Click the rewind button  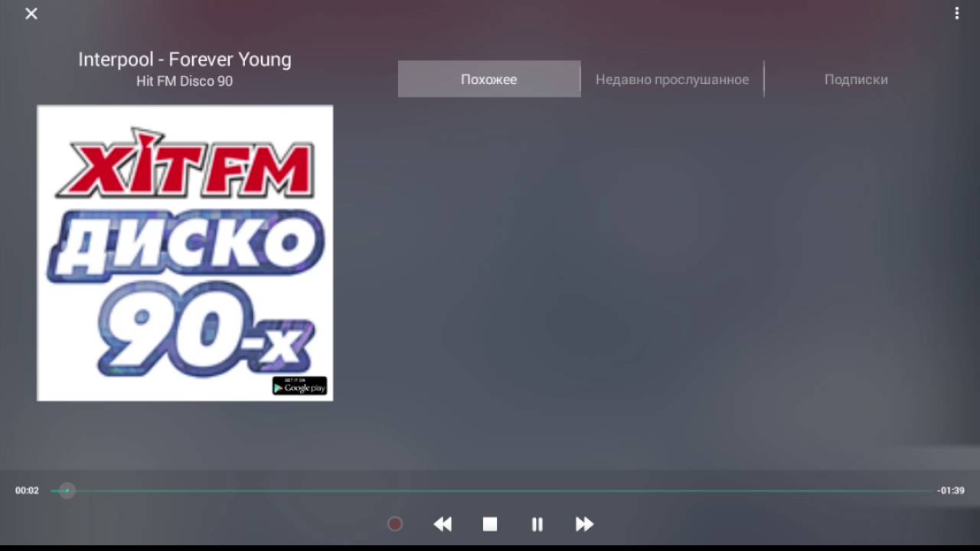443,524
